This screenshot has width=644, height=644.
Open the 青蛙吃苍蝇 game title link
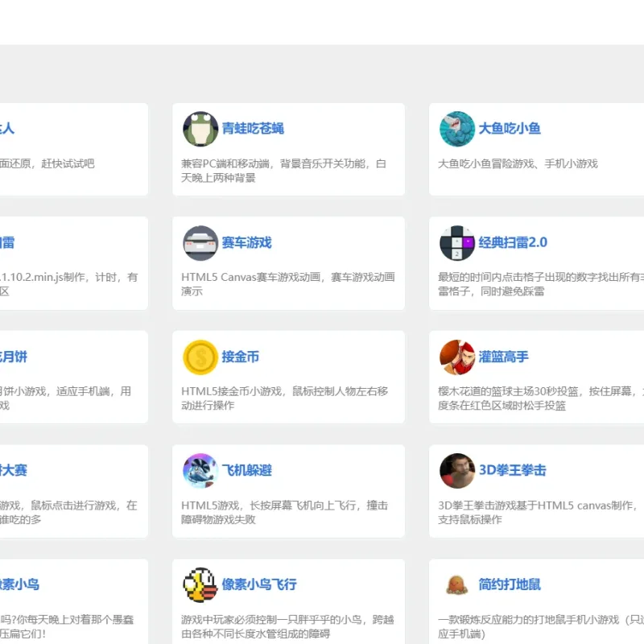click(x=253, y=129)
